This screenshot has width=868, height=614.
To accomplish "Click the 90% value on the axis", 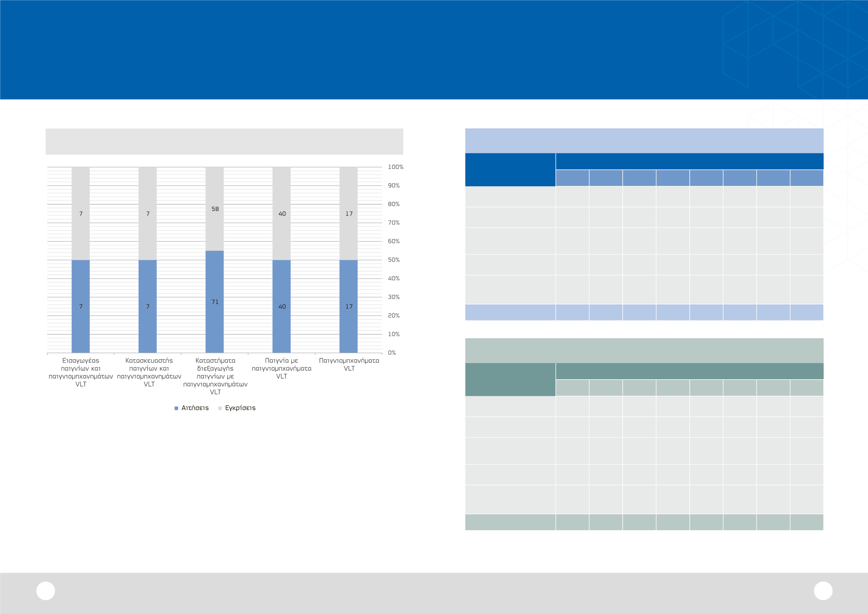I will [x=394, y=186].
